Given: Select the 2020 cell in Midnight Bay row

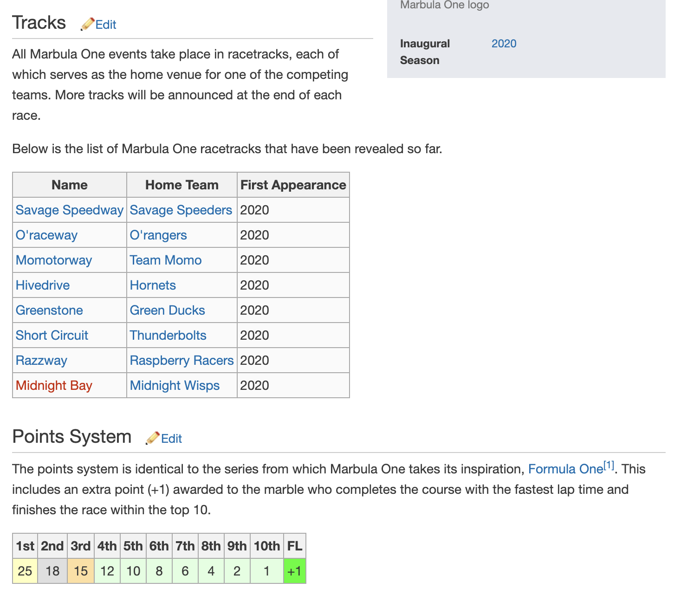Looking at the screenshot, I should [x=293, y=385].
